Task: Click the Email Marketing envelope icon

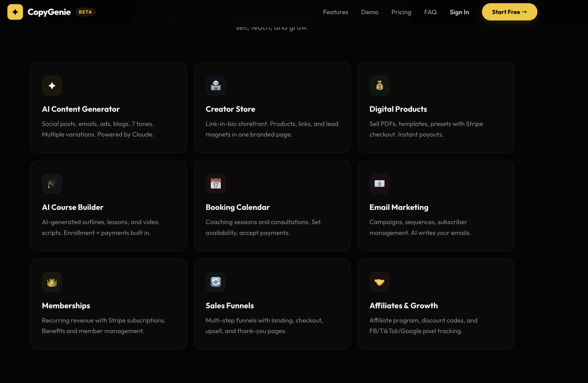Action: pos(380,184)
